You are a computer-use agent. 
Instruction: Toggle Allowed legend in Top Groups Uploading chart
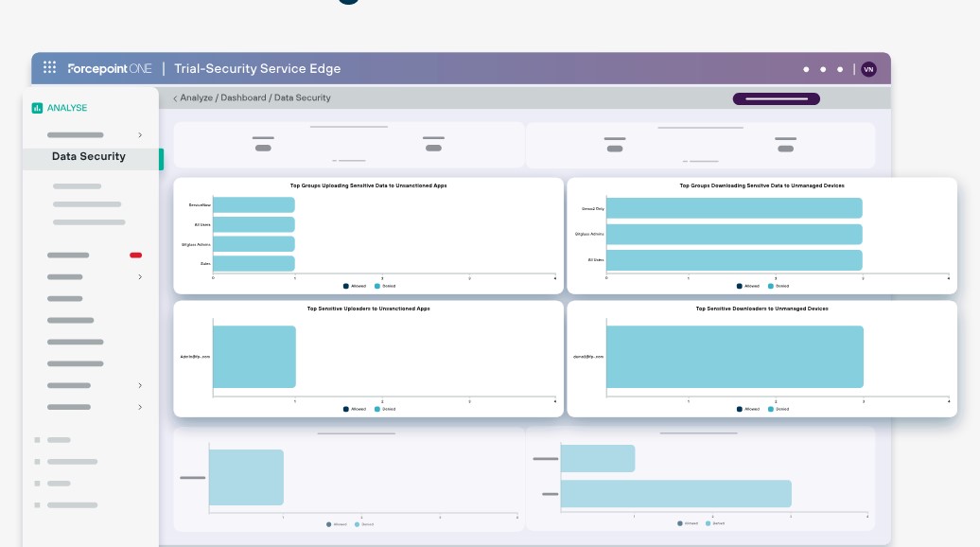click(355, 287)
